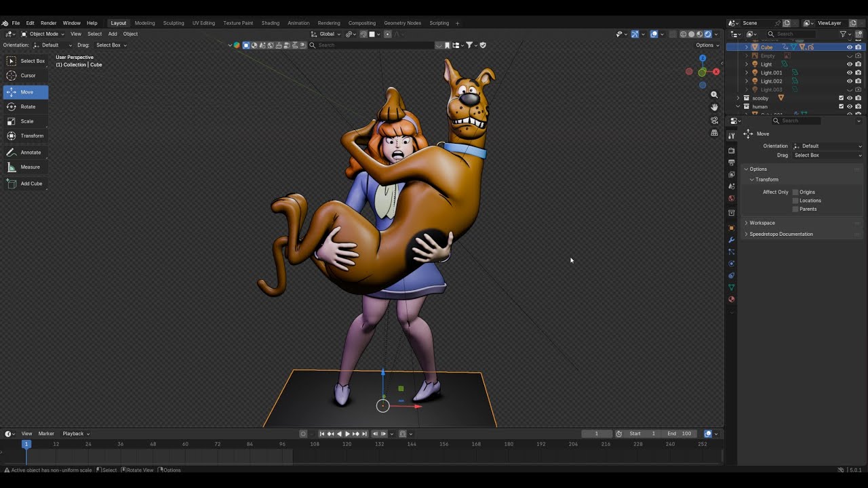
Task: Enable the Origins checkbox
Action: click(795, 192)
